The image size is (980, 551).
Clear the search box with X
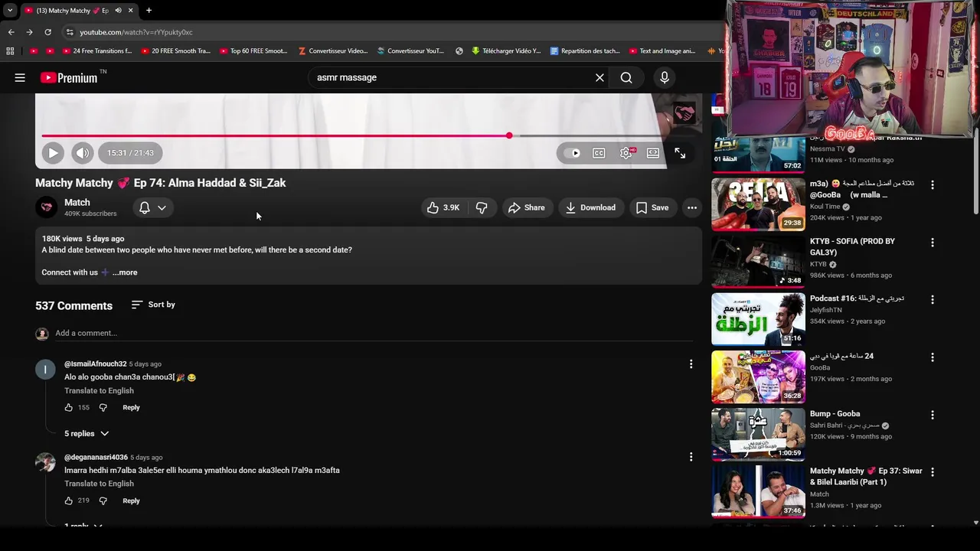[x=599, y=77]
